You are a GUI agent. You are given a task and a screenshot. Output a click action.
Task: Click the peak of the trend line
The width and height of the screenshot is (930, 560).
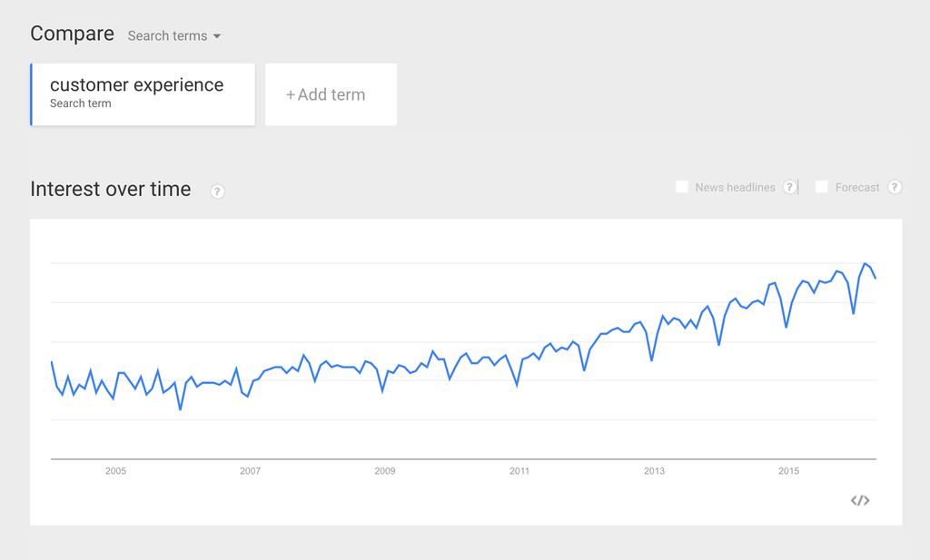[x=865, y=262]
